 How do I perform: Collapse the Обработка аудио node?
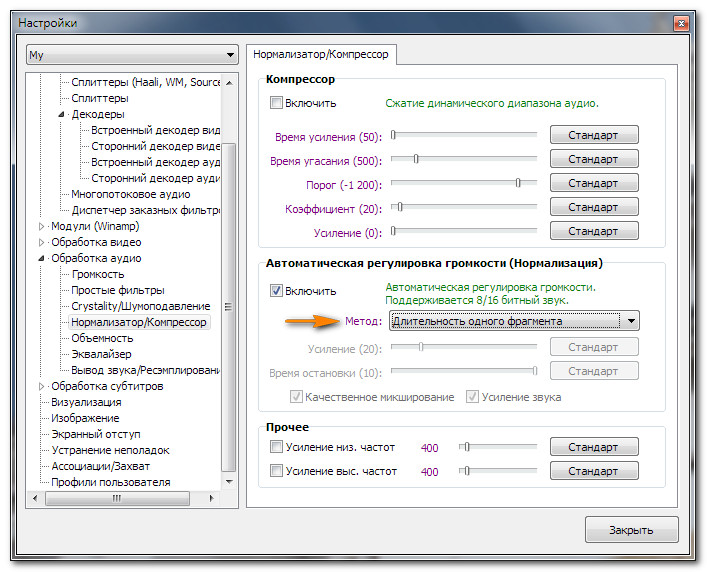(41, 258)
